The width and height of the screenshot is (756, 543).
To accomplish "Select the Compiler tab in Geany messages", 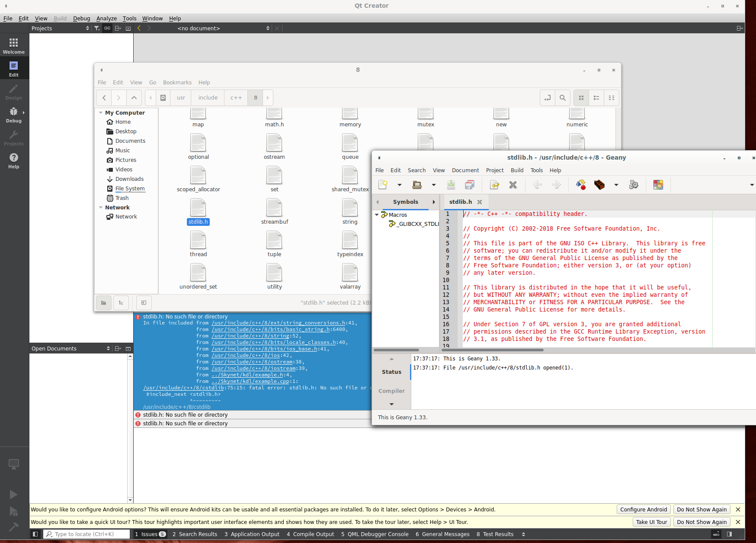I will click(x=391, y=391).
